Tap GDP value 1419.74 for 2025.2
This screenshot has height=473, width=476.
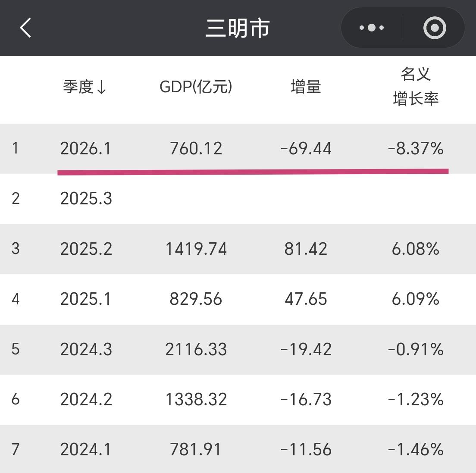coord(196,249)
